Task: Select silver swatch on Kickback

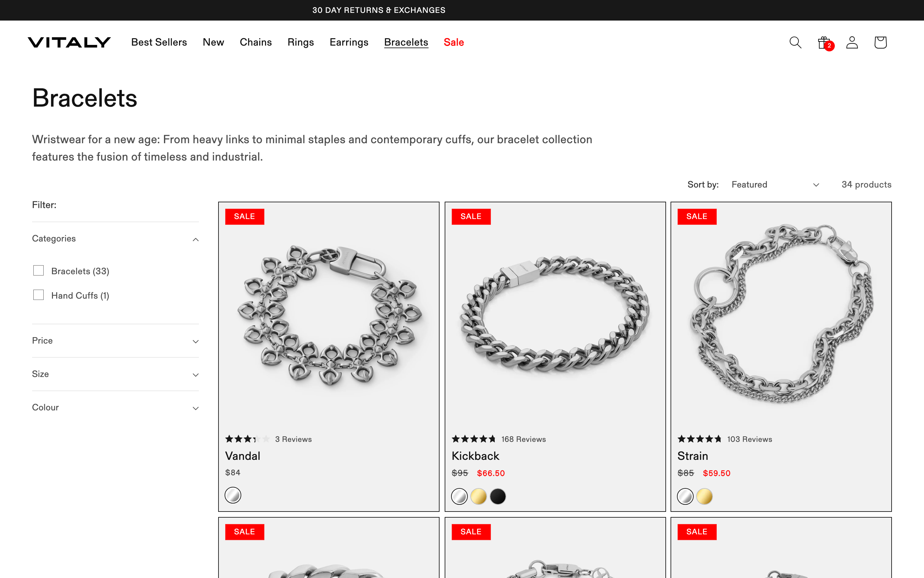Action: [459, 496]
